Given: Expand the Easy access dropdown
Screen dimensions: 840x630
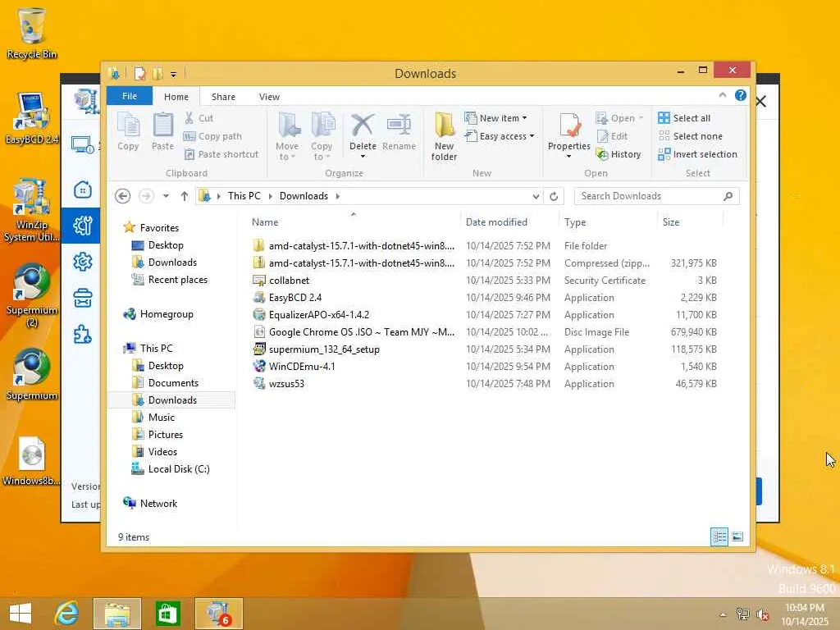Looking at the screenshot, I should [x=500, y=136].
